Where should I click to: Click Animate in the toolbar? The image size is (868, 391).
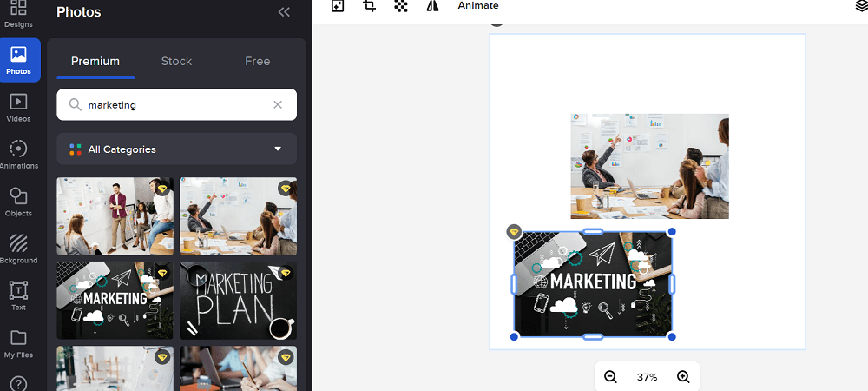click(478, 5)
